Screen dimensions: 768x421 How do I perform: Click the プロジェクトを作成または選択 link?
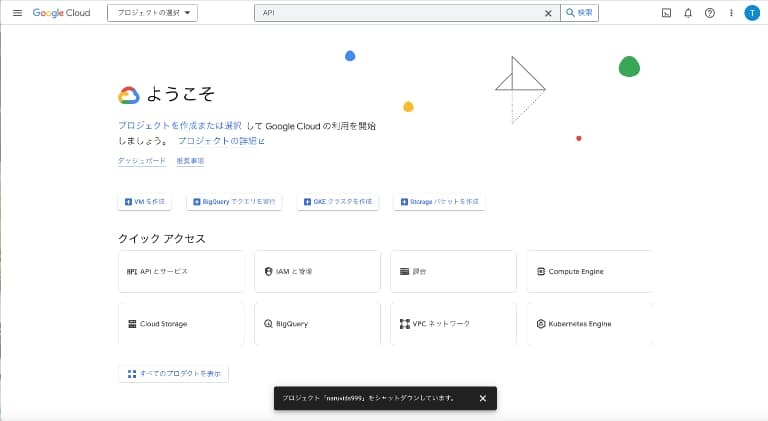[180, 126]
